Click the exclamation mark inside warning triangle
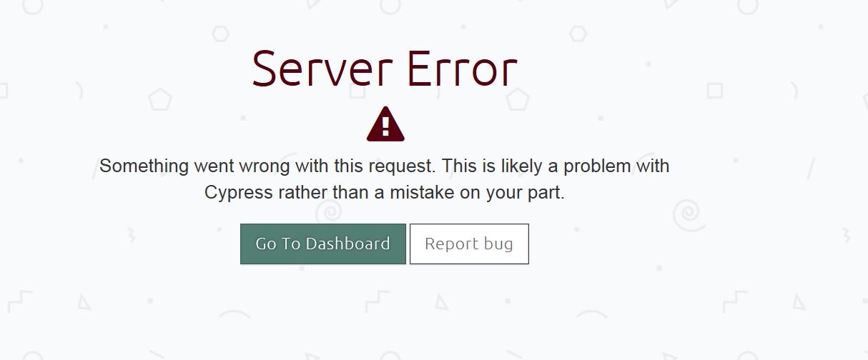 pyautogui.click(x=385, y=126)
